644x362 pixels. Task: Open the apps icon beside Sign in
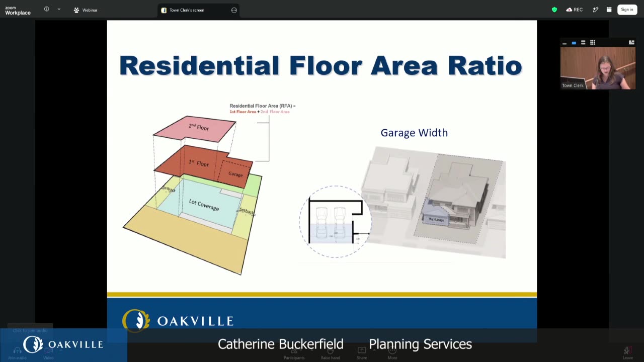coord(609,10)
